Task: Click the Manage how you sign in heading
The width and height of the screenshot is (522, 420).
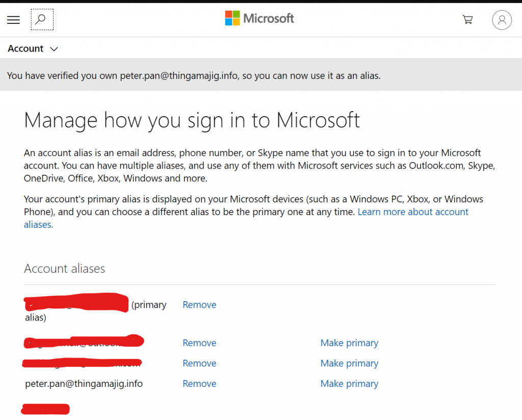Action: (192, 120)
